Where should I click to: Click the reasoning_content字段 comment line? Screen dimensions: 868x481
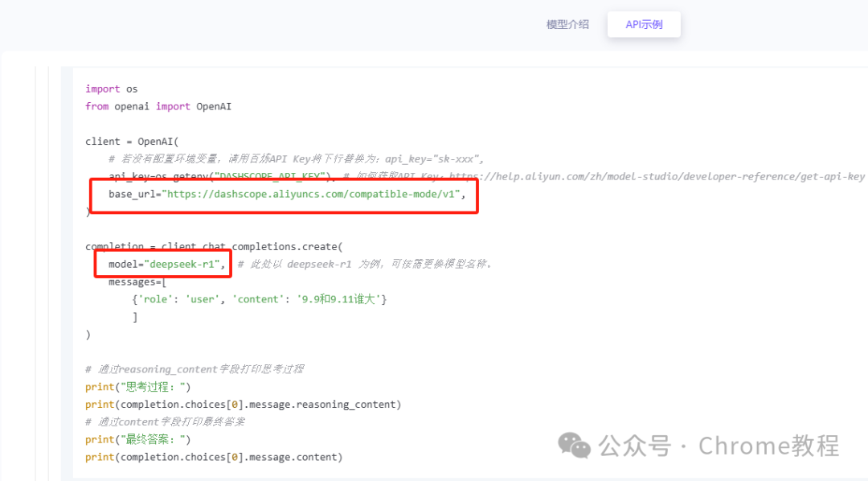tap(194, 369)
